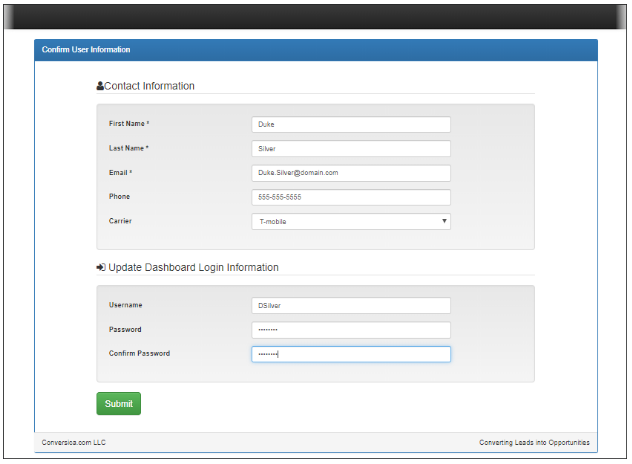Click the Phone label

pos(119,196)
